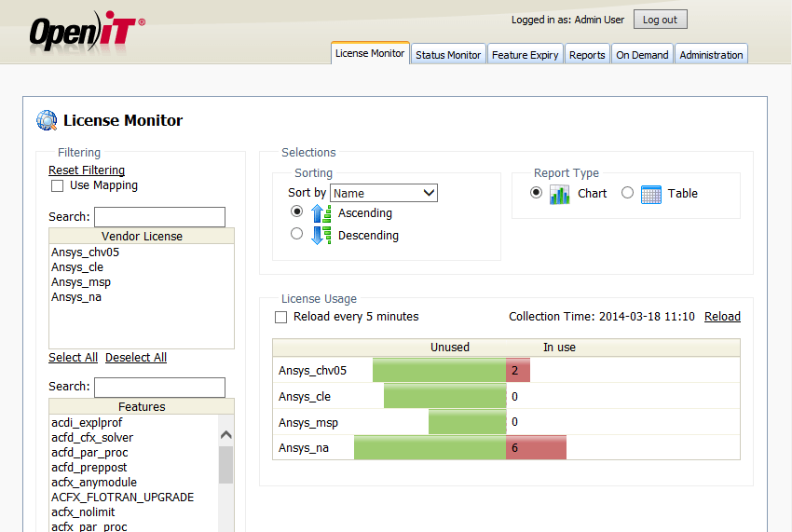Select acfd_cfx_solver in Features list
The height and width of the screenshot is (532, 792).
click(134, 438)
